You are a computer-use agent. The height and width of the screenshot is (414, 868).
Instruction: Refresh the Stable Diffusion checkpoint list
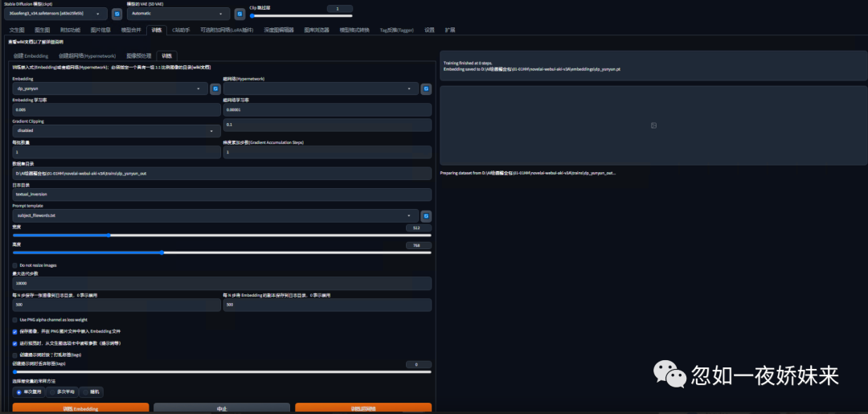(117, 14)
